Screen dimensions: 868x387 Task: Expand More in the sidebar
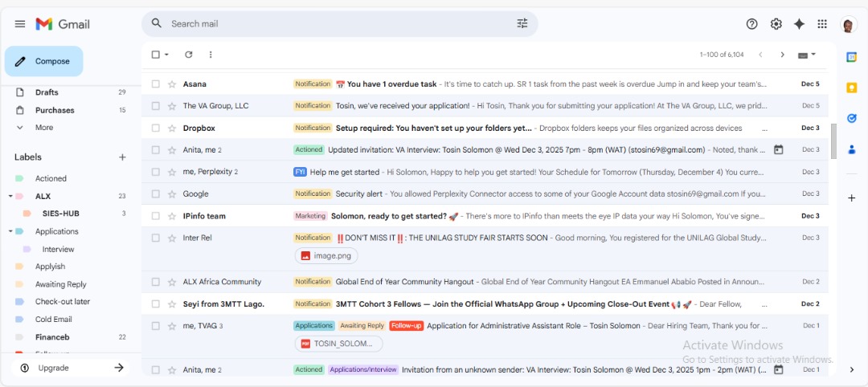(x=44, y=127)
